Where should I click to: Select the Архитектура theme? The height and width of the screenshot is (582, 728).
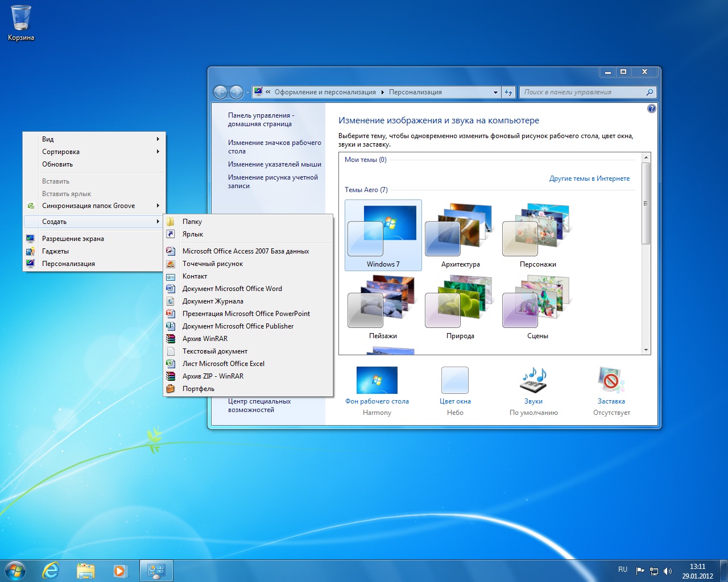click(x=460, y=235)
